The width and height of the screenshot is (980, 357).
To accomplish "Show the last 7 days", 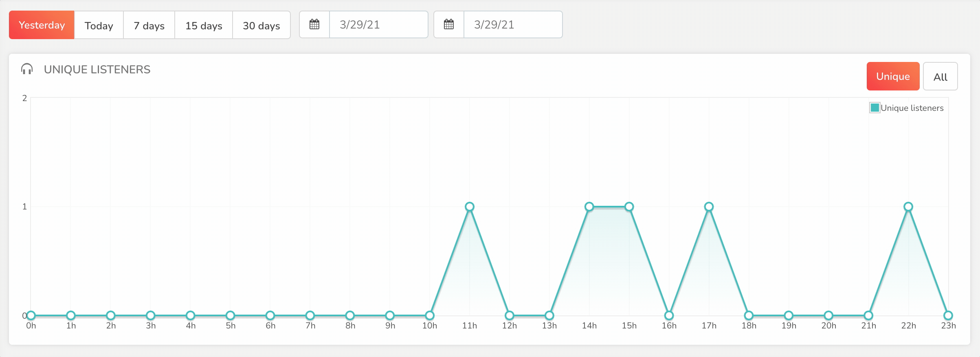I will click(x=149, y=25).
